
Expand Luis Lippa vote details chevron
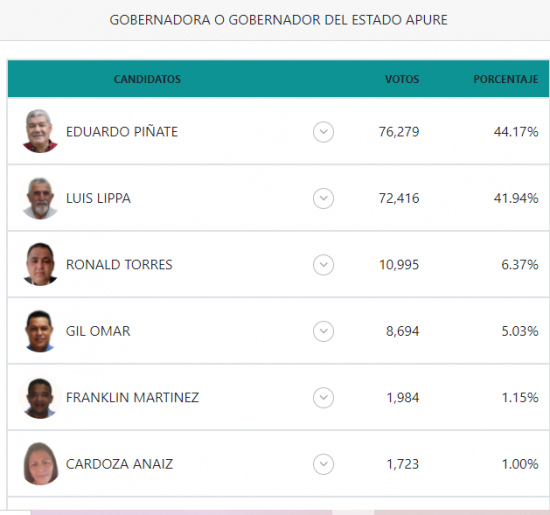click(x=323, y=199)
